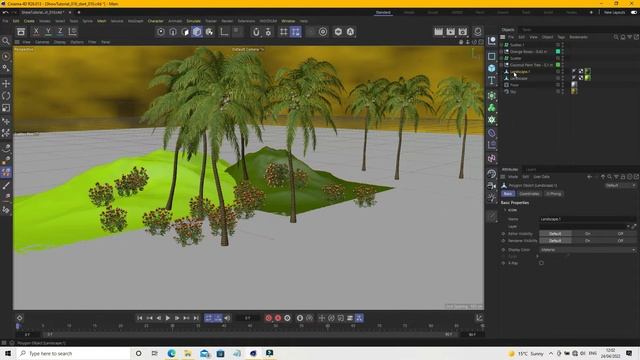The height and width of the screenshot is (360, 640).
Task: Select the Rotate tool in left toolbar
Action: pos(6,96)
